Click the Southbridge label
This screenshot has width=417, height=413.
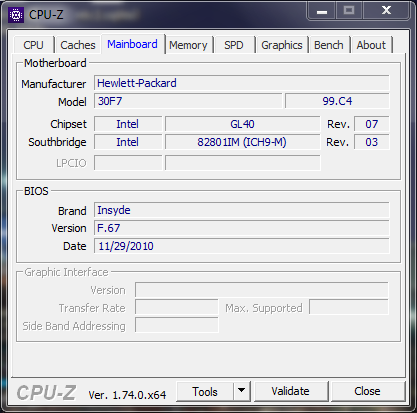(x=57, y=142)
